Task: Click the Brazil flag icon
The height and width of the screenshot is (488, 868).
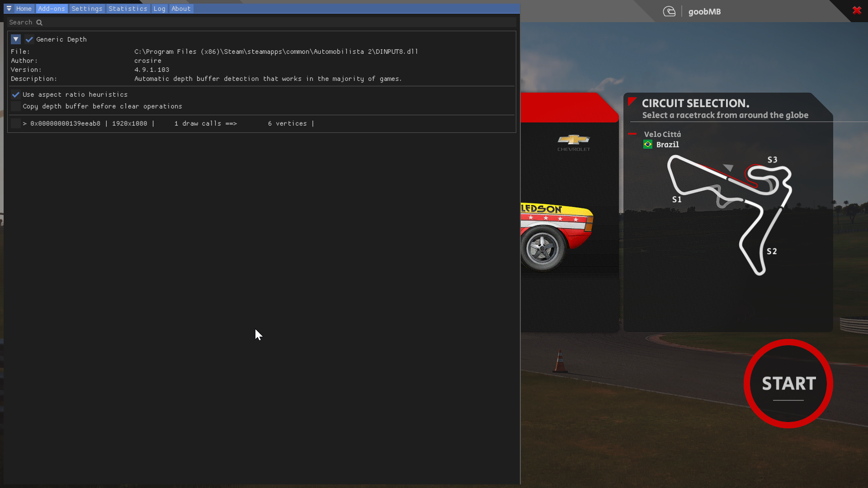Action: coord(648,145)
